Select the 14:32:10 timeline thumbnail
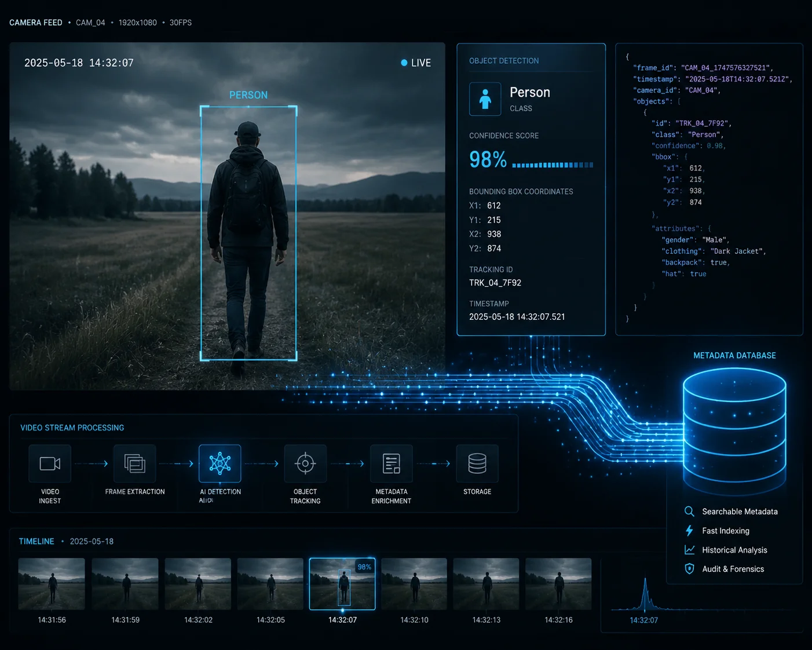This screenshot has width=812, height=650. 414,584
